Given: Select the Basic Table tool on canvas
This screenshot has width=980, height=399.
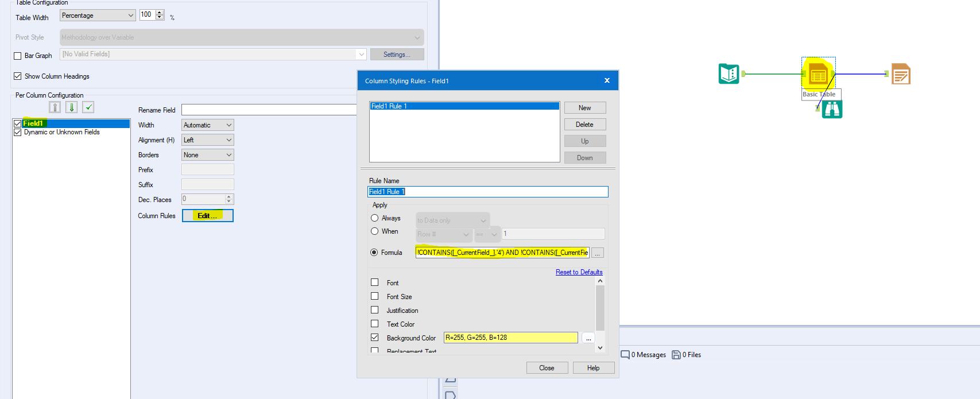Looking at the screenshot, I should [818, 73].
